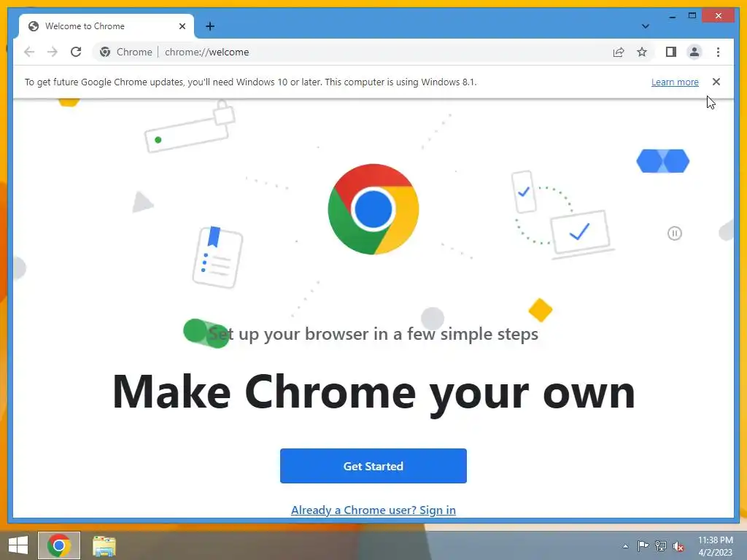Share this page via the share icon
This screenshot has width=747, height=560.
tap(619, 52)
